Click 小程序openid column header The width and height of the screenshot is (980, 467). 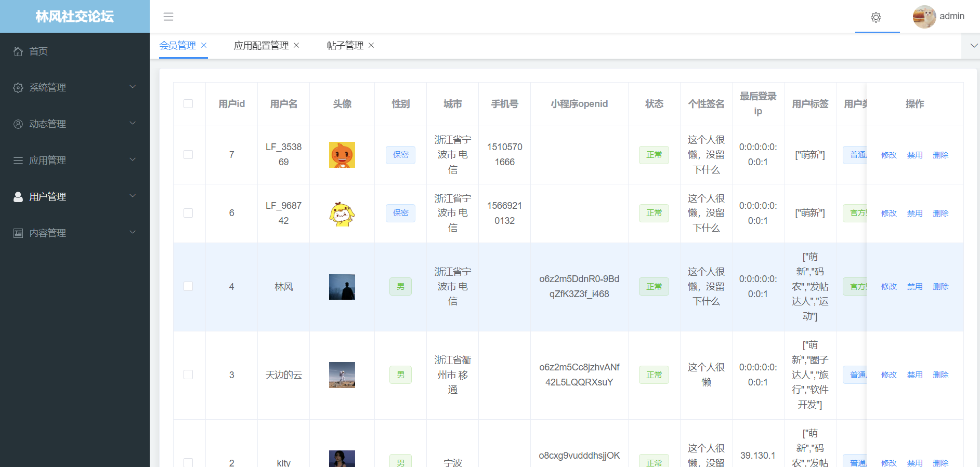click(579, 104)
